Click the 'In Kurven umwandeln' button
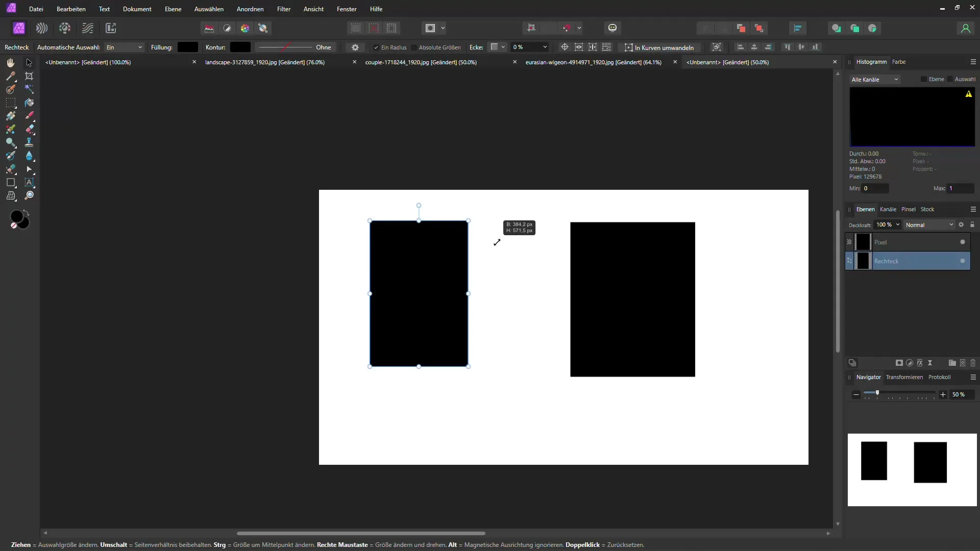 (660, 47)
